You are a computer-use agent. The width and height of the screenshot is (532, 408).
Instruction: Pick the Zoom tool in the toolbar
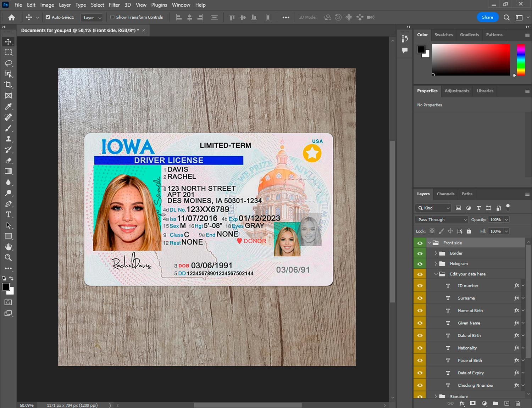click(9, 258)
